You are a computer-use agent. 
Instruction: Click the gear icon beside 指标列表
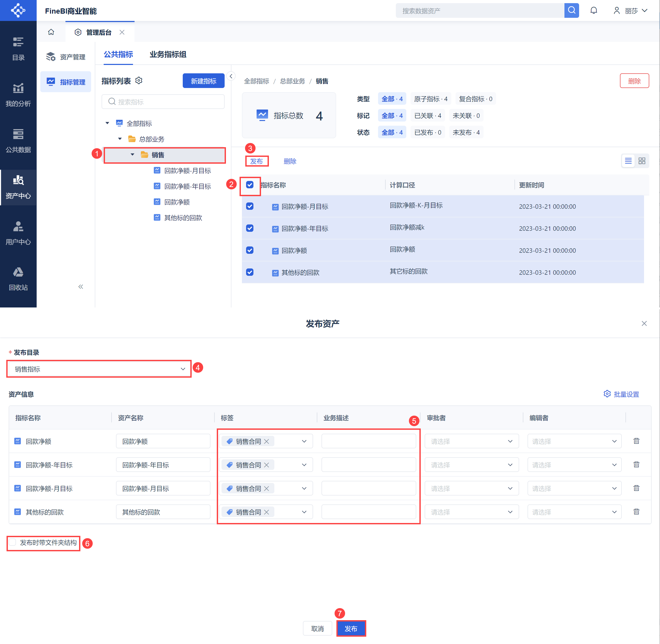pyautogui.click(x=139, y=80)
